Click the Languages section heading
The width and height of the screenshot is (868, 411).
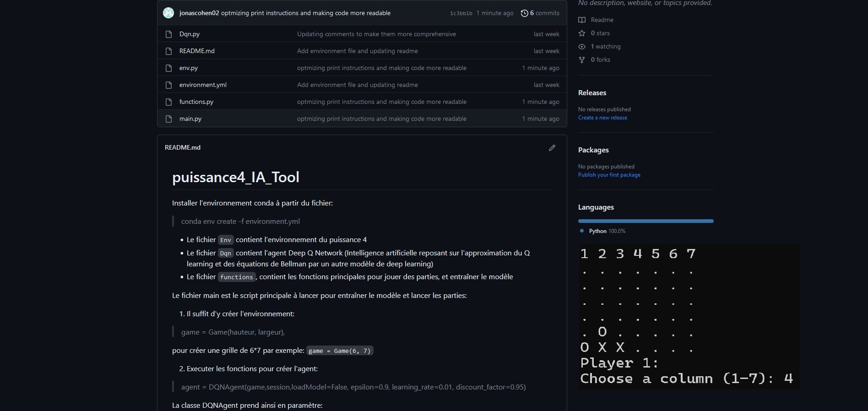pos(596,207)
